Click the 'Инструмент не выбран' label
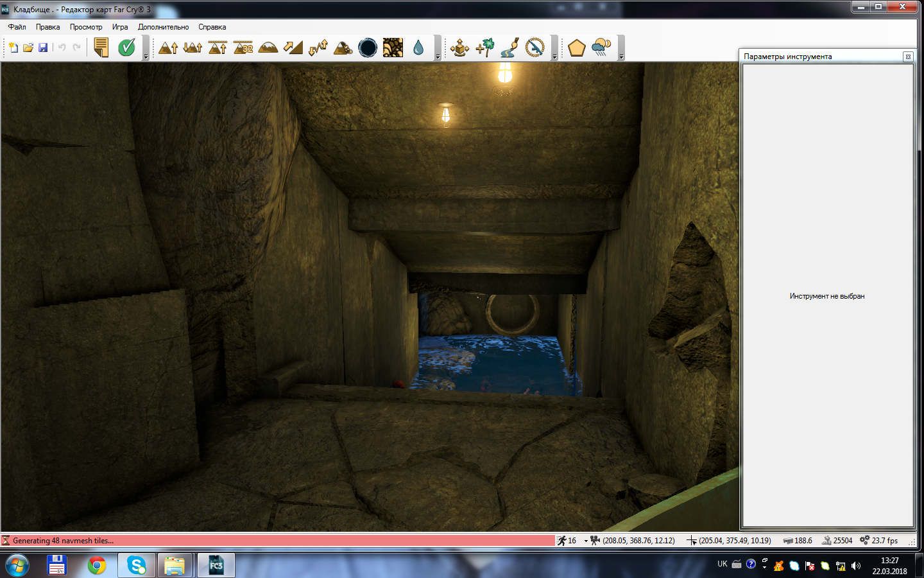 [x=827, y=296]
